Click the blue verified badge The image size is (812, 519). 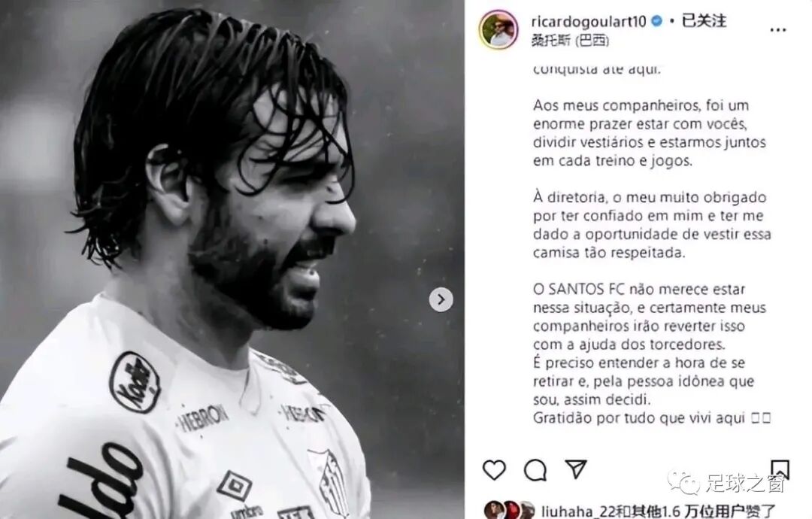coord(656,21)
